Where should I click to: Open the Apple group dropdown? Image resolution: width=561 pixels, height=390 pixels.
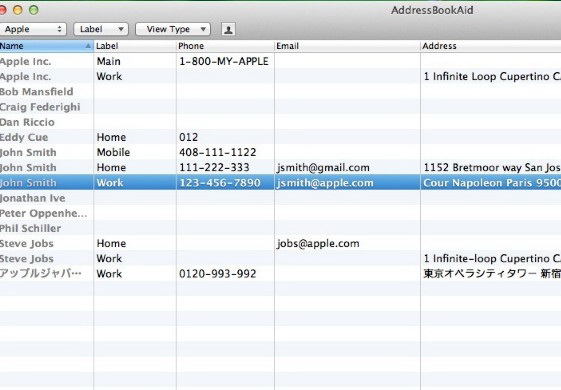click(x=33, y=29)
